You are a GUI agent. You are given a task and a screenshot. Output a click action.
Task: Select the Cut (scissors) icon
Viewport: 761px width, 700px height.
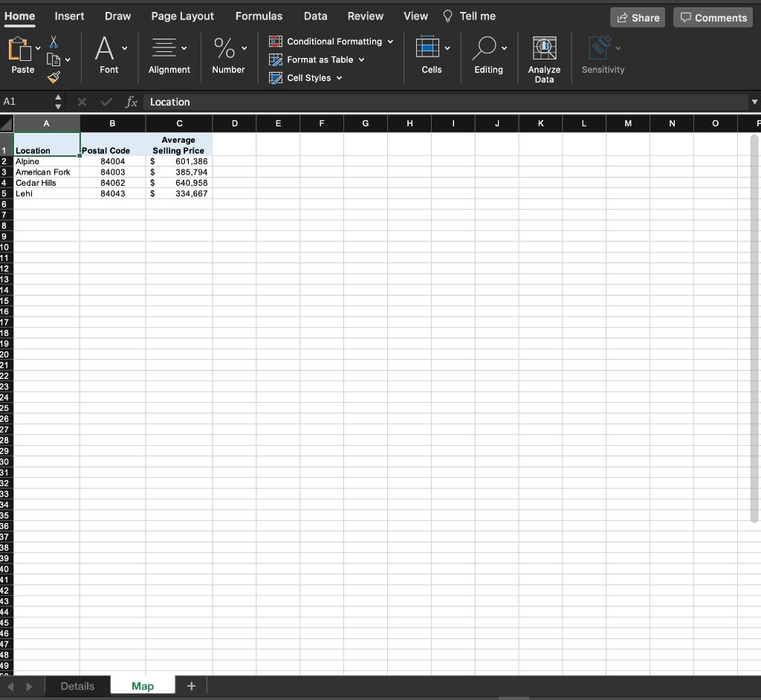53,42
